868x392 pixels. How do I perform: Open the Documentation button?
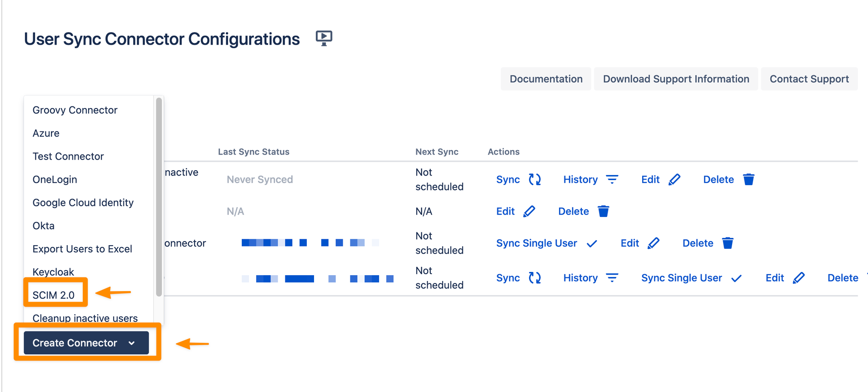coord(546,79)
